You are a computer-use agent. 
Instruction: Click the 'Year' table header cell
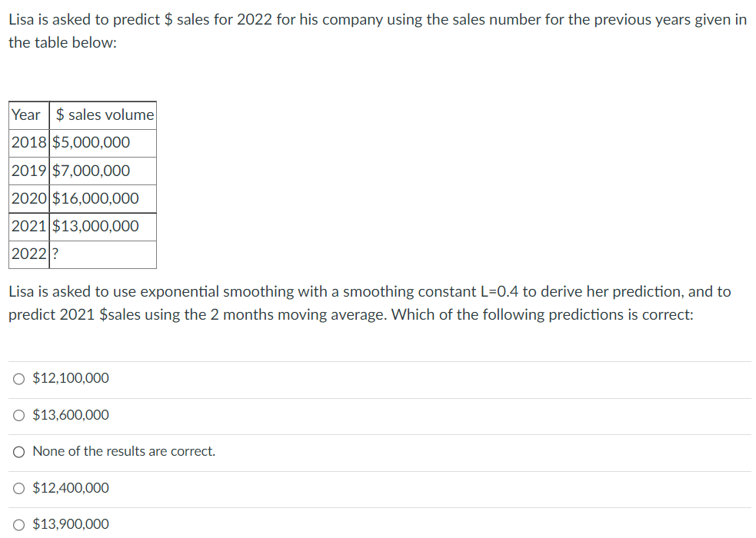(x=26, y=115)
